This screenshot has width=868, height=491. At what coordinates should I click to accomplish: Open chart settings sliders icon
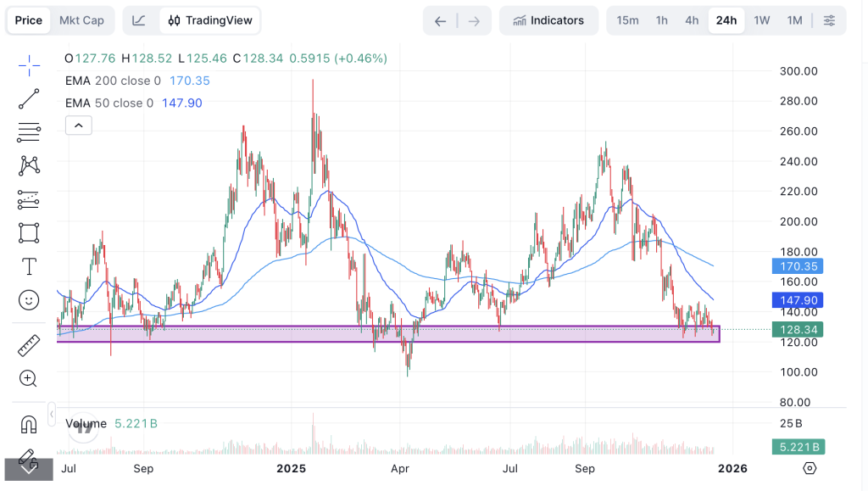(829, 20)
